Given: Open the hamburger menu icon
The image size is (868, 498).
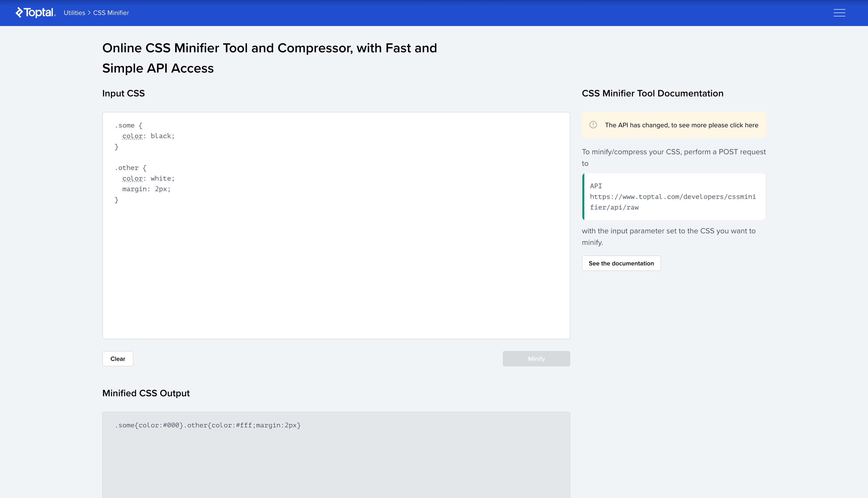Looking at the screenshot, I should (839, 13).
